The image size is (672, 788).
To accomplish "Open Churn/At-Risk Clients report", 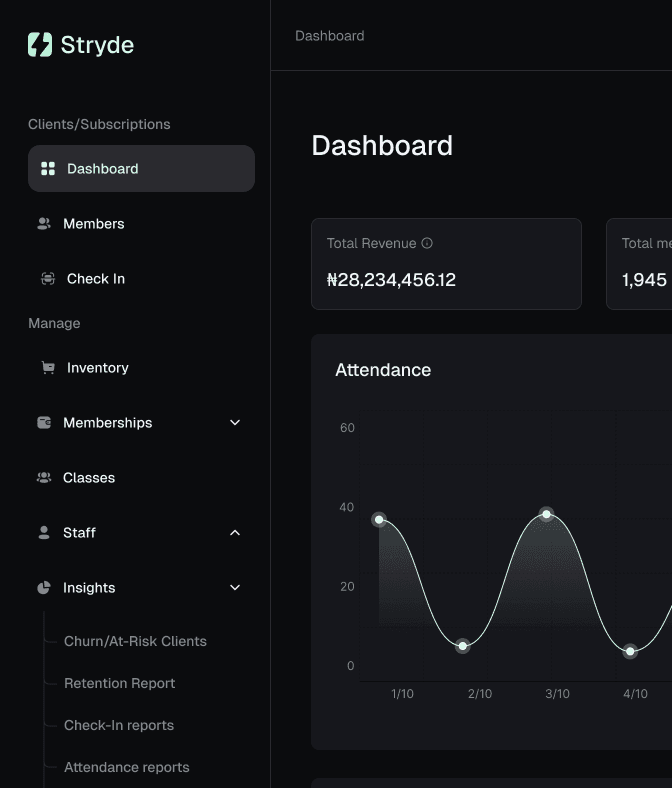I will [135, 641].
